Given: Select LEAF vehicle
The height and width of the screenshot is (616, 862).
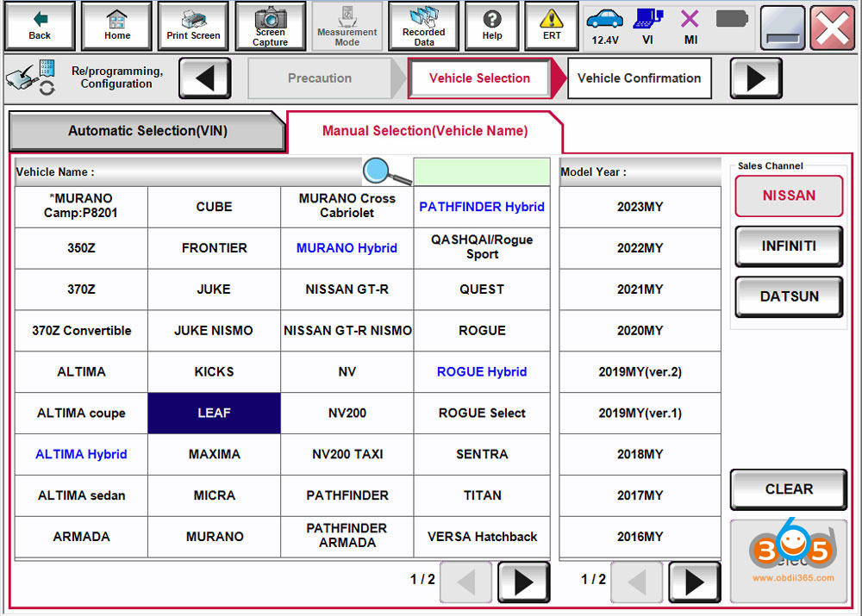Looking at the screenshot, I should (214, 414).
